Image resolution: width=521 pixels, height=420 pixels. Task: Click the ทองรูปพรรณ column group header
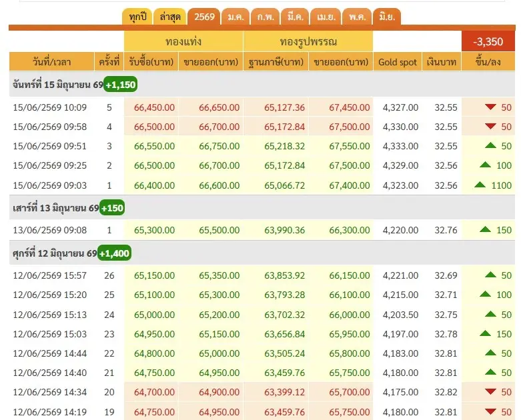(x=308, y=41)
